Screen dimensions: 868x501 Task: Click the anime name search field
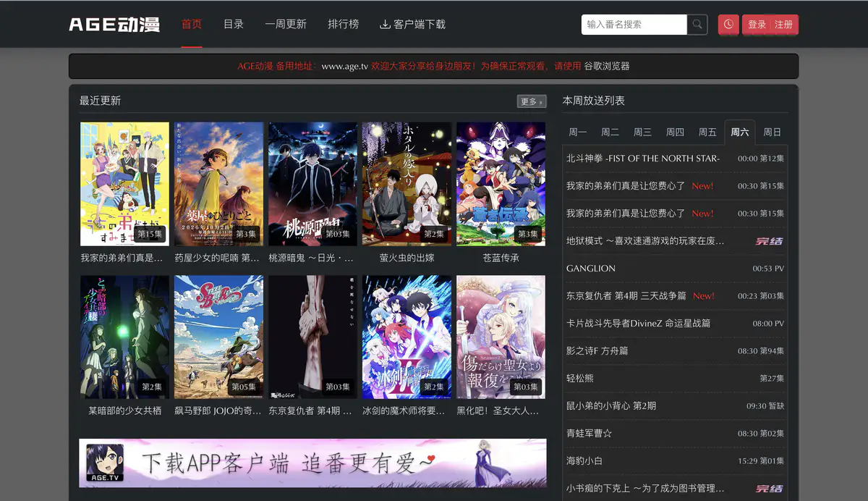coord(634,25)
